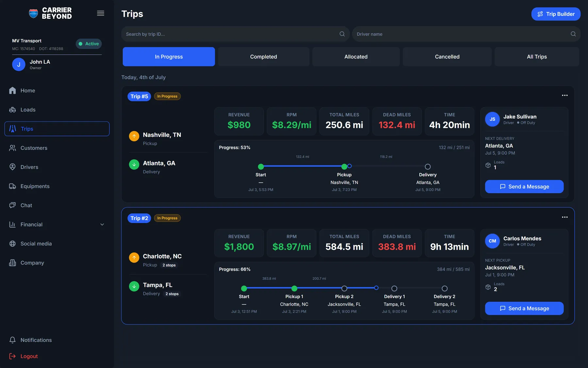This screenshot has width=588, height=368.
Task: Click John LA avatar circle
Action: tap(19, 64)
